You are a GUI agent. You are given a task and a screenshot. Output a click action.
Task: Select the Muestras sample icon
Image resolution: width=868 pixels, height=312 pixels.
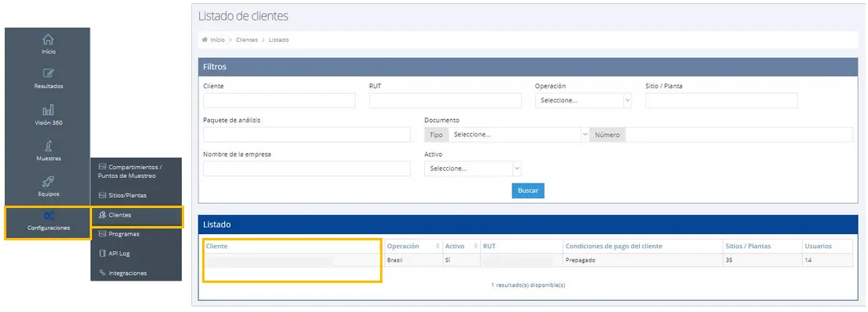point(48,146)
